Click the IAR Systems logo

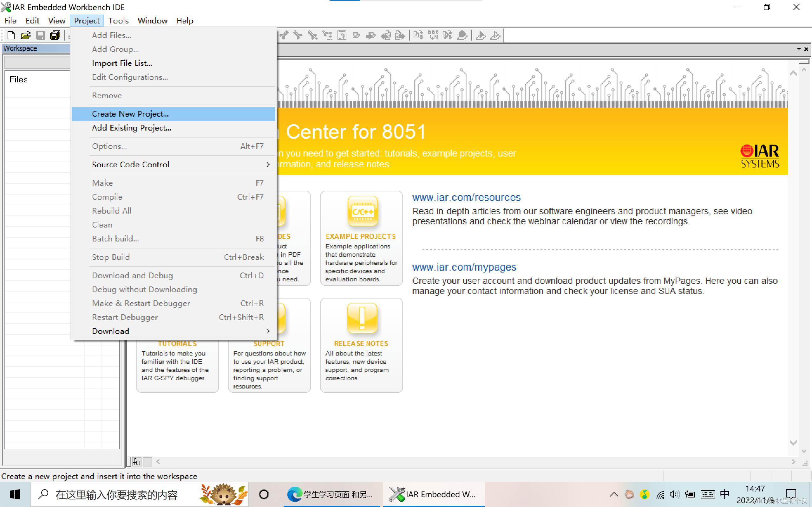(x=760, y=156)
